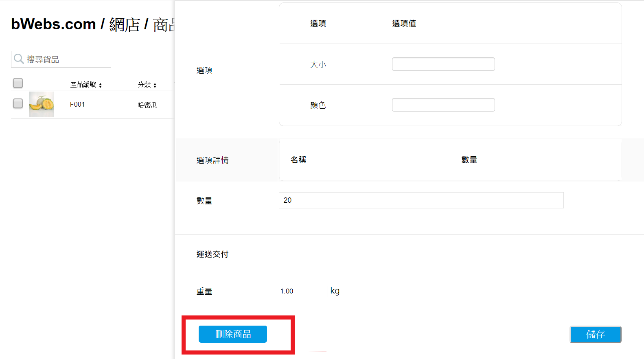Go to bWebs.com in the breadcrumb
The width and height of the screenshot is (644, 359).
[53, 24]
